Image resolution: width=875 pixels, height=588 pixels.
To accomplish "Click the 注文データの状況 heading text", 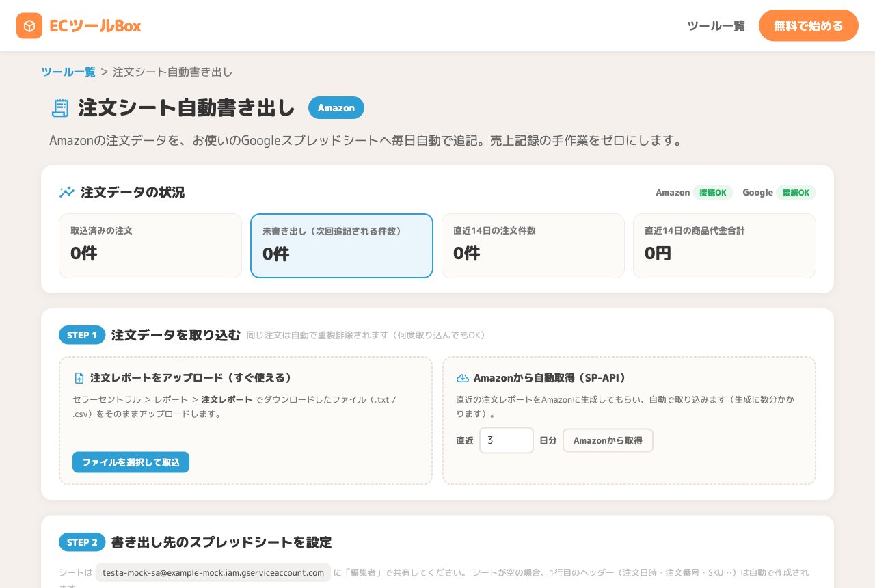I will (133, 192).
